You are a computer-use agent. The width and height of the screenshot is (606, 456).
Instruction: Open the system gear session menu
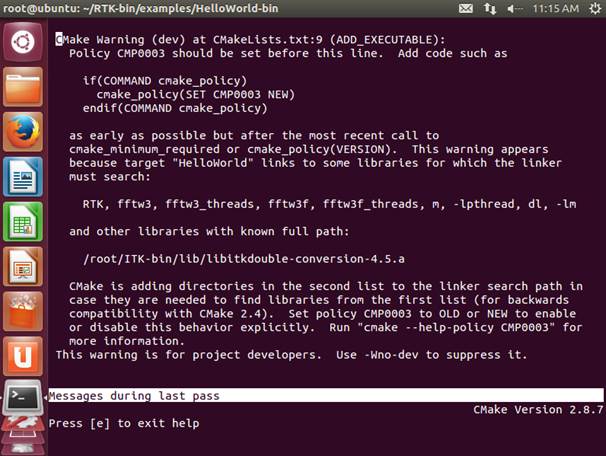(x=596, y=8)
